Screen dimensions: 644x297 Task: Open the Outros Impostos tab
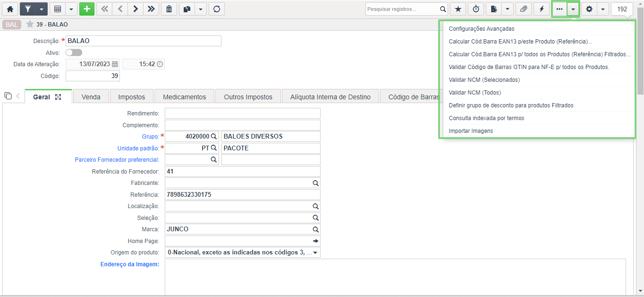(x=248, y=96)
